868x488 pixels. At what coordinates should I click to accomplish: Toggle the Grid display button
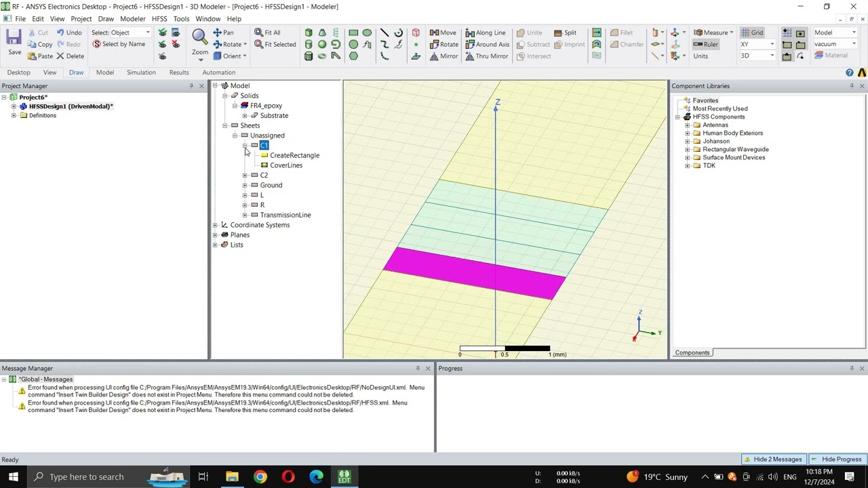[752, 33]
